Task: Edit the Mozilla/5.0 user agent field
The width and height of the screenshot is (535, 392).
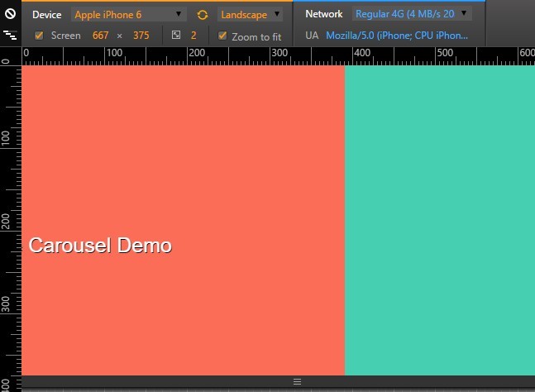Action: click(397, 36)
